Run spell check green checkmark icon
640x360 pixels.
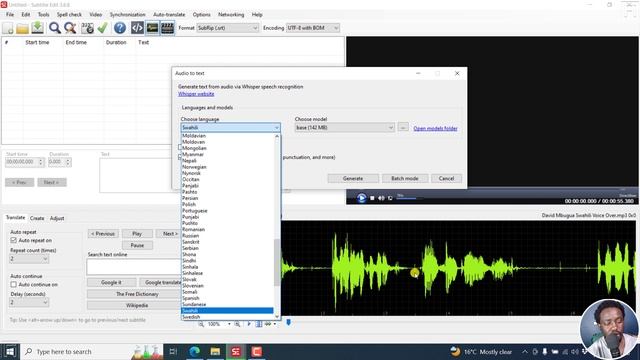pos(102,28)
